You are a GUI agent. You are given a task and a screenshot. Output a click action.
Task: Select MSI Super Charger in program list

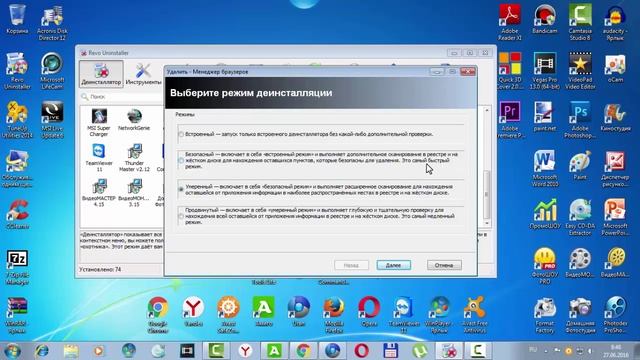tap(99, 123)
